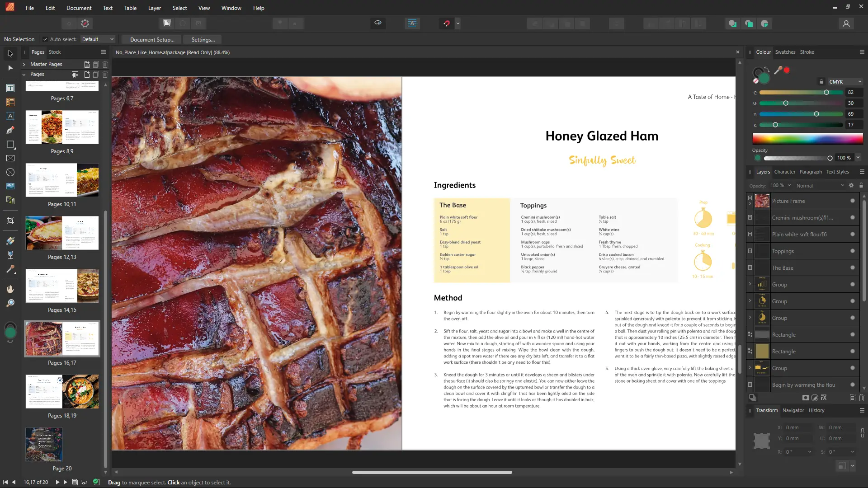The height and width of the screenshot is (488, 868).
Task: Open the Layer menu
Action: (154, 8)
